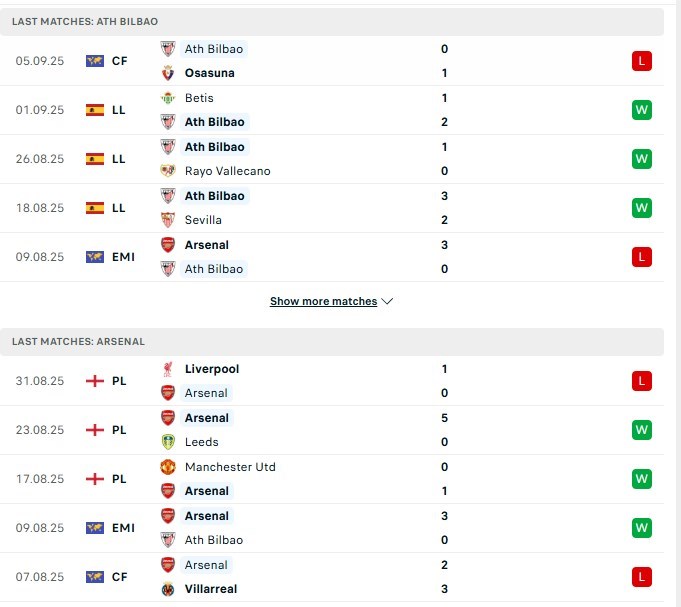This screenshot has width=681, height=607.
Task: Select the Last Matches: Ath Bilbao header
Action: pyautogui.click(x=332, y=22)
